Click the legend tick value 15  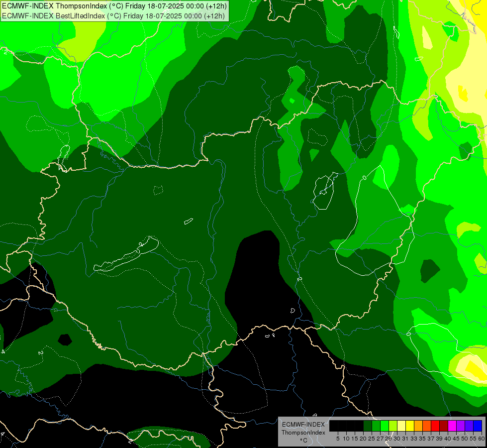[x=355, y=439]
